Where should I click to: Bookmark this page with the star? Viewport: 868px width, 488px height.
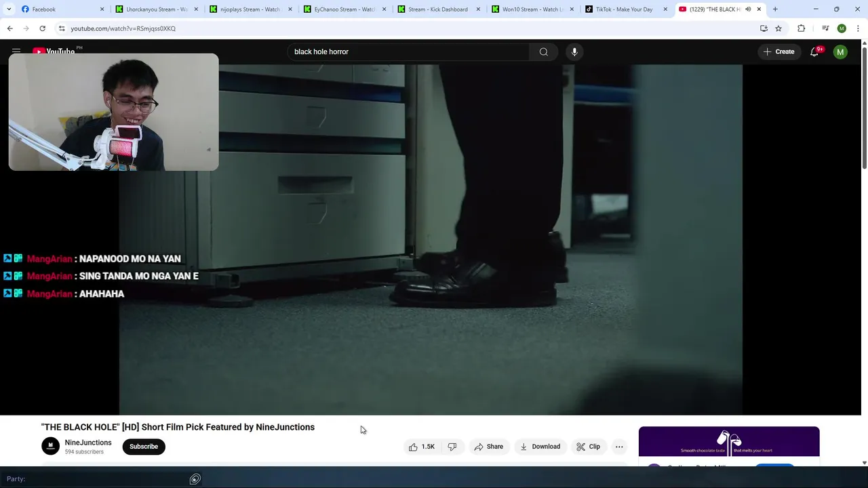[778, 28]
